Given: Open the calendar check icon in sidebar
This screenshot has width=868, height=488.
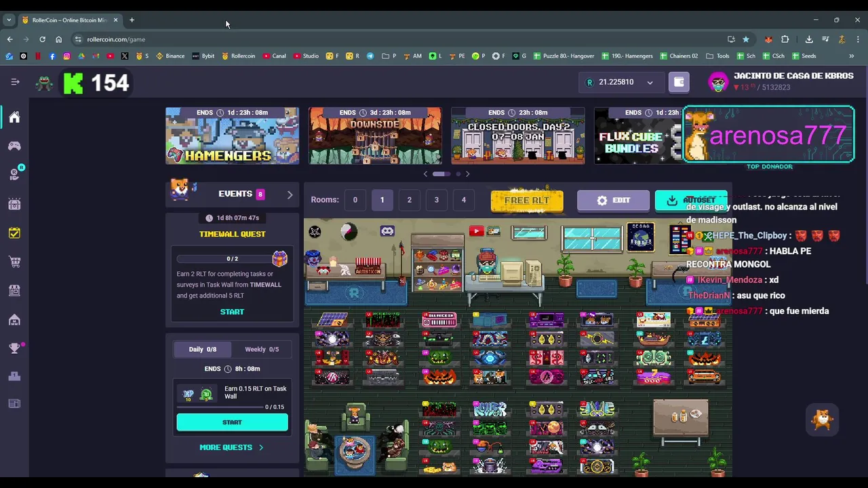Looking at the screenshot, I should 14,233.
